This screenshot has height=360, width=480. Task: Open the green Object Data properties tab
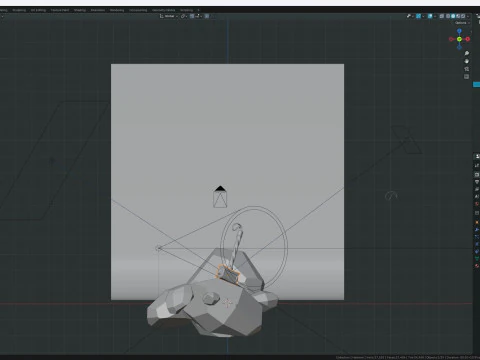click(477, 258)
